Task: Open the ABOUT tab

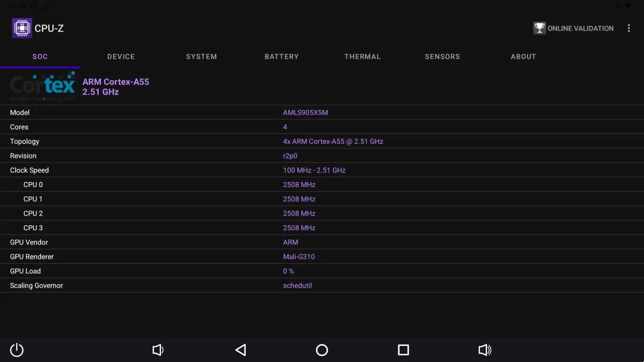Action: click(523, 56)
